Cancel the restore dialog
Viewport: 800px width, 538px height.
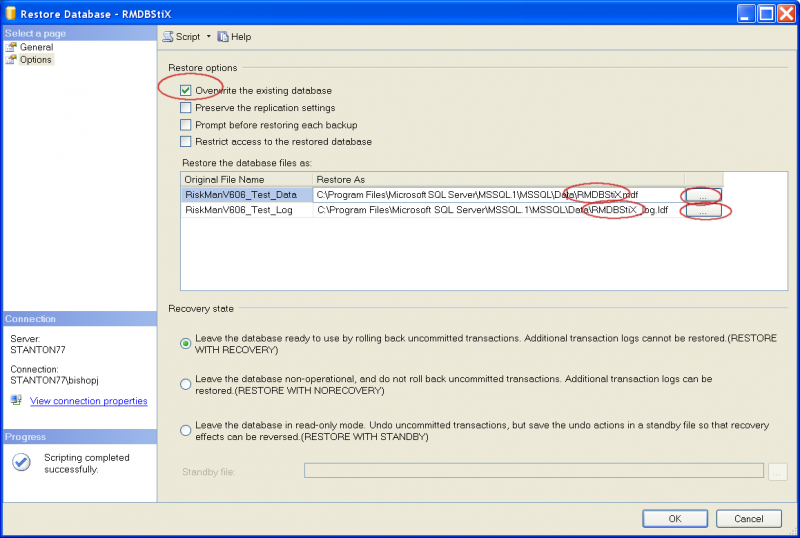tap(748, 519)
